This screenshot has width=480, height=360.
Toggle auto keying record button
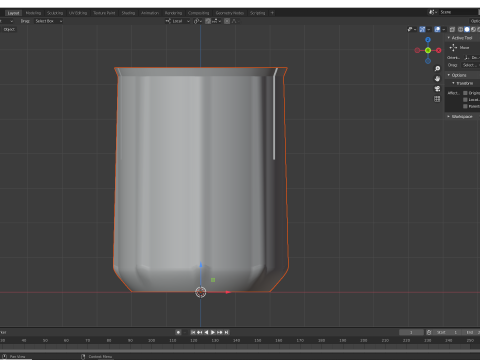pos(178,332)
